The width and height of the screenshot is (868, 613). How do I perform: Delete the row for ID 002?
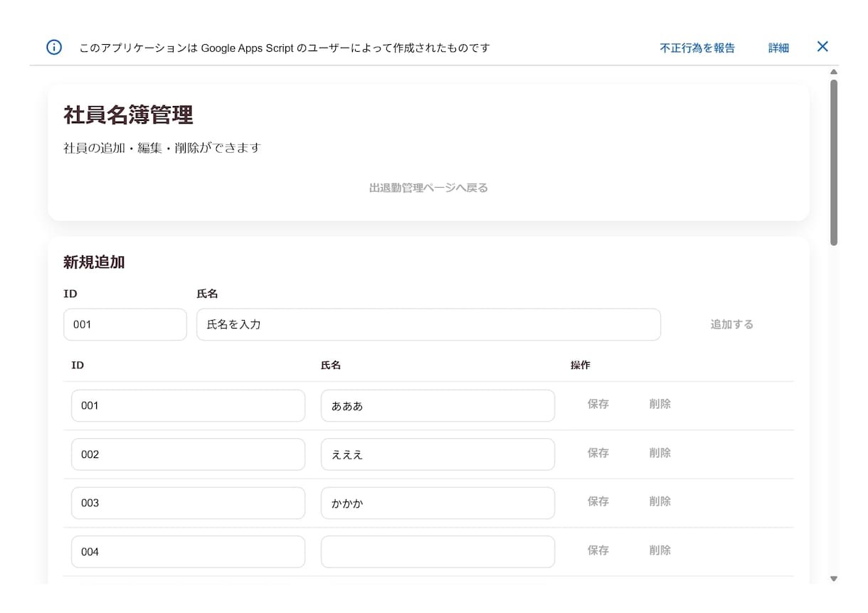(x=660, y=453)
